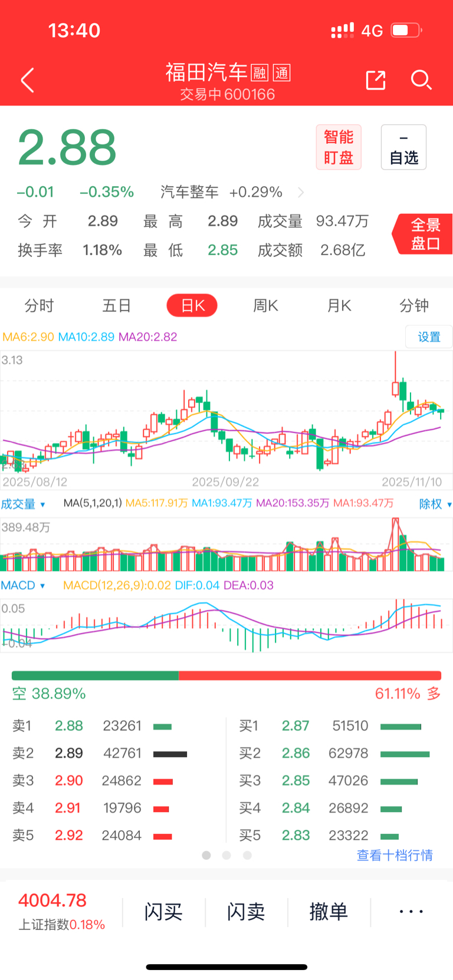Select 卖2 price 2.89
Screen dimensions: 453x980
tap(69, 753)
